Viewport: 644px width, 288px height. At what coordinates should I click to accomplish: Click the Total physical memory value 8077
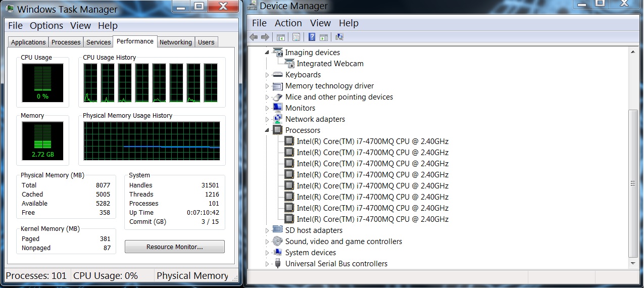[x=103, y=185]
